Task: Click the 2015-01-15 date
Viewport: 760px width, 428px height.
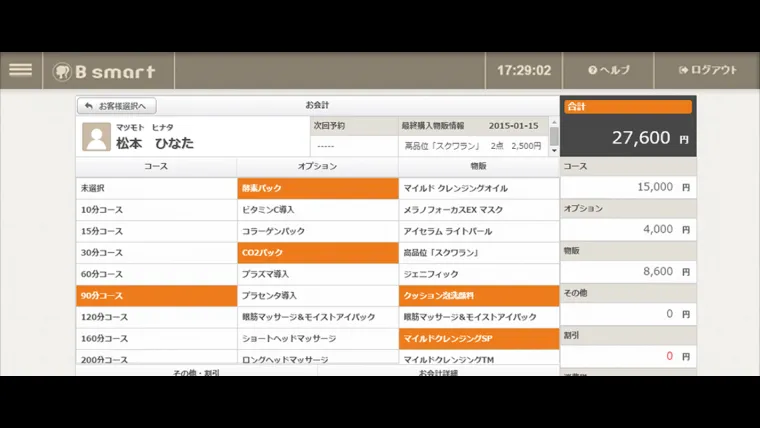Action: pyautogui.click(x=513, y=126)
